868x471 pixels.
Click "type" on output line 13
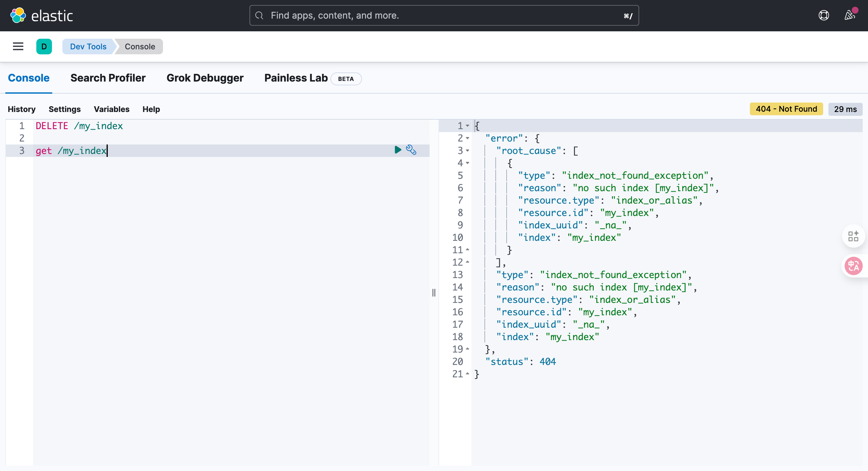pos(512,275)
